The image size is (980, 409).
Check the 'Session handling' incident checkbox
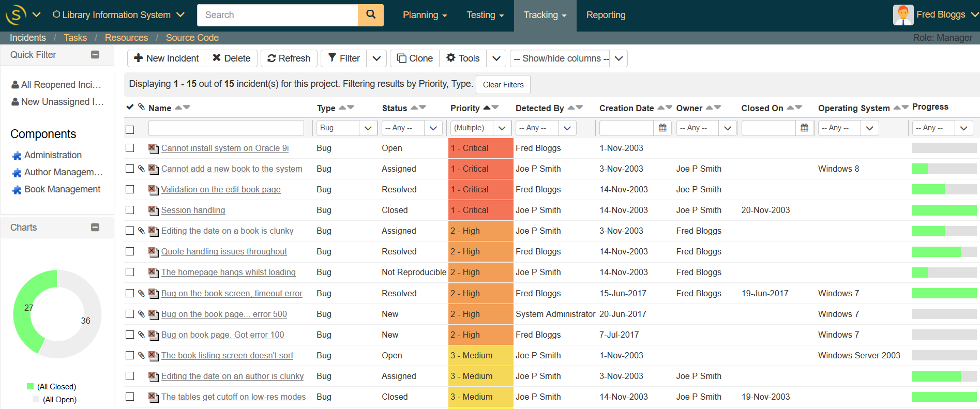pos(130,210)
